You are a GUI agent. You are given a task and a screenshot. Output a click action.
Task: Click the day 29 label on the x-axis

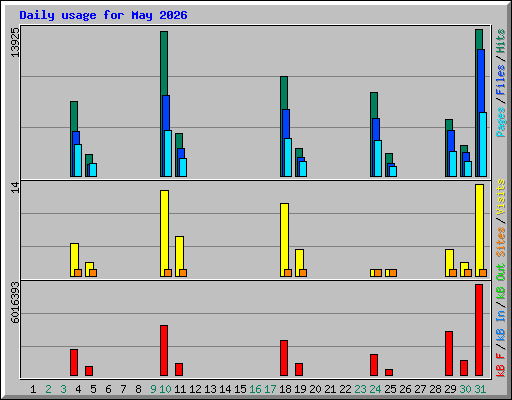450,389
